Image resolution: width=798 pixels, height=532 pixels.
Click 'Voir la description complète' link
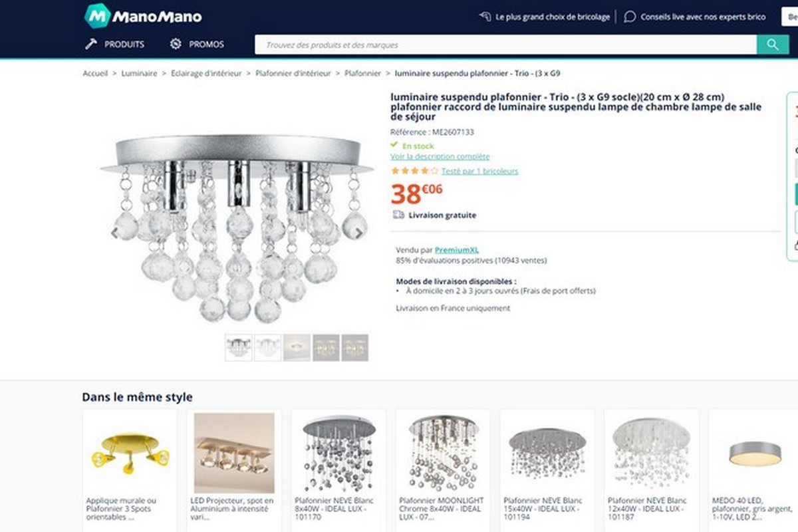pos(440,157)
